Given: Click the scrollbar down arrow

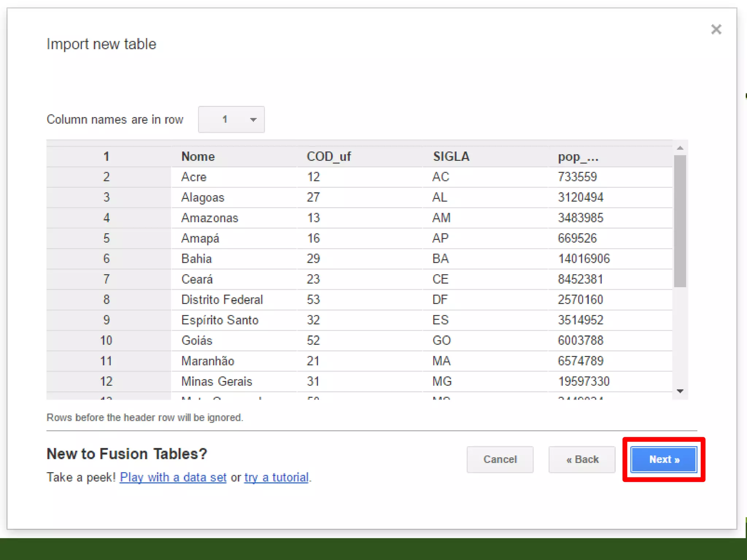Looking at the screenshot, I should pyautogui.click(x=680, y=391).
